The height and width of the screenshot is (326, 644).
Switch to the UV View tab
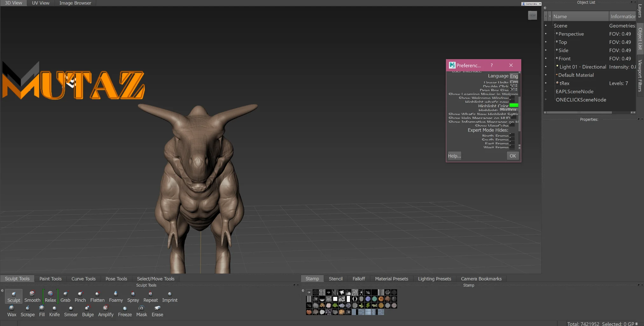tap(41, 3)
